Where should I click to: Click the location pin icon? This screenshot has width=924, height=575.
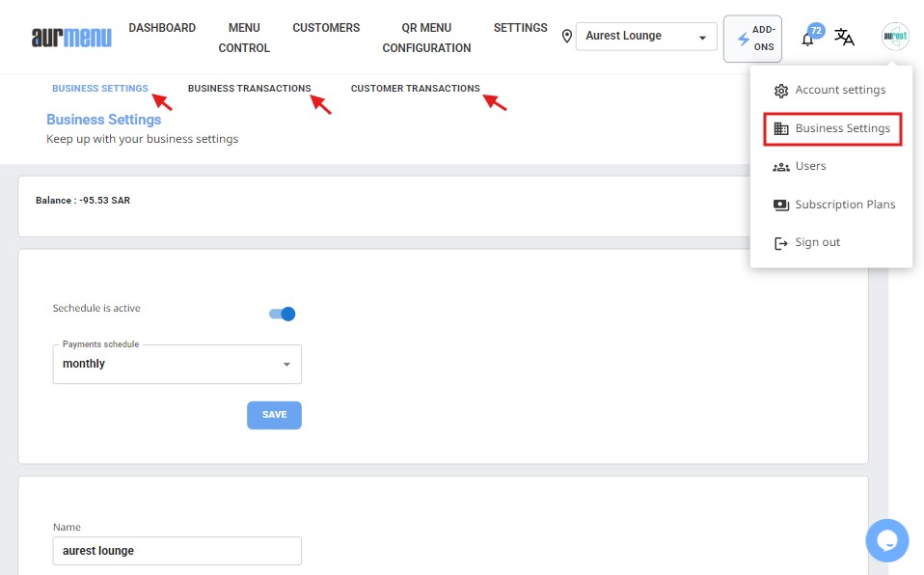coord(567,37)
